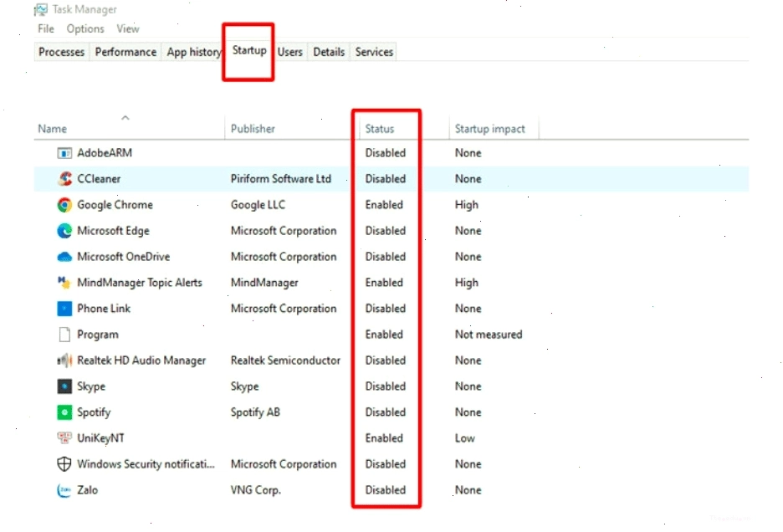Select the Microsoft Edge entry name
The height and width of the screenshot is (532, 783).
[114, 231]
